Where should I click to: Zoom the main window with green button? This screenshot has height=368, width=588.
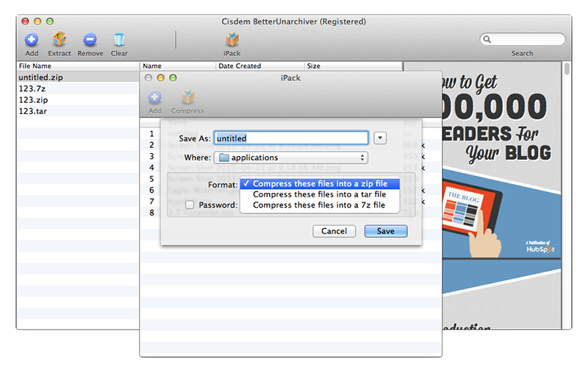tap(50, 21)
